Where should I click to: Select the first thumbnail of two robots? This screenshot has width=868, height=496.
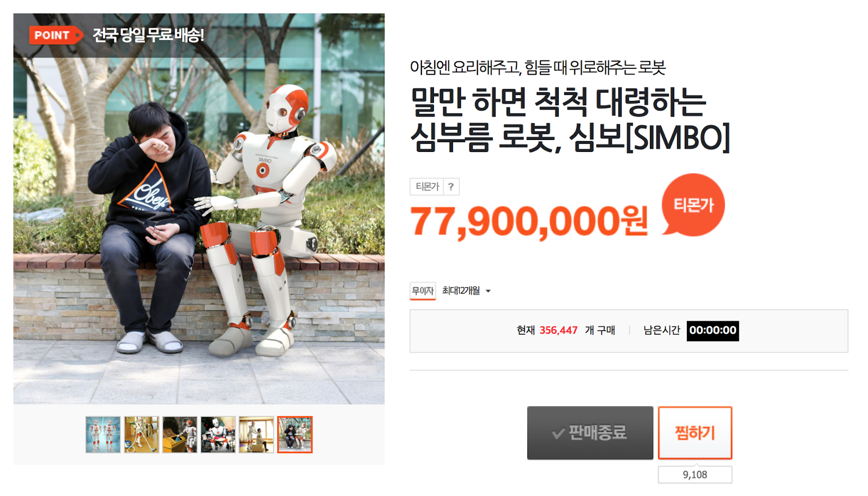[x=103, y=435]
